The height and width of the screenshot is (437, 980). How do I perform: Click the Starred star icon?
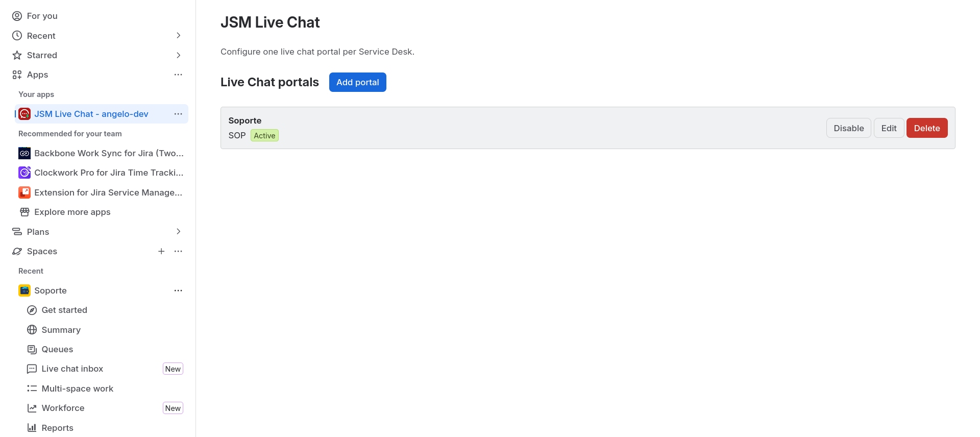coord(17,55)
